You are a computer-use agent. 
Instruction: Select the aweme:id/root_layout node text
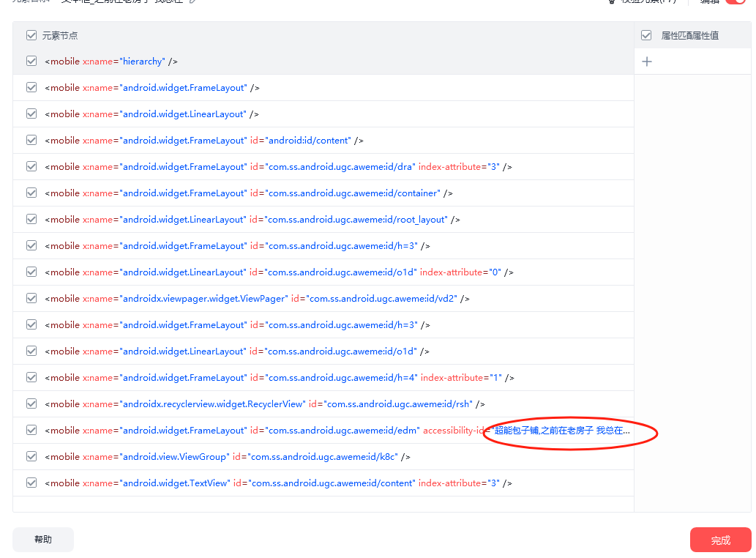(252, 220)
